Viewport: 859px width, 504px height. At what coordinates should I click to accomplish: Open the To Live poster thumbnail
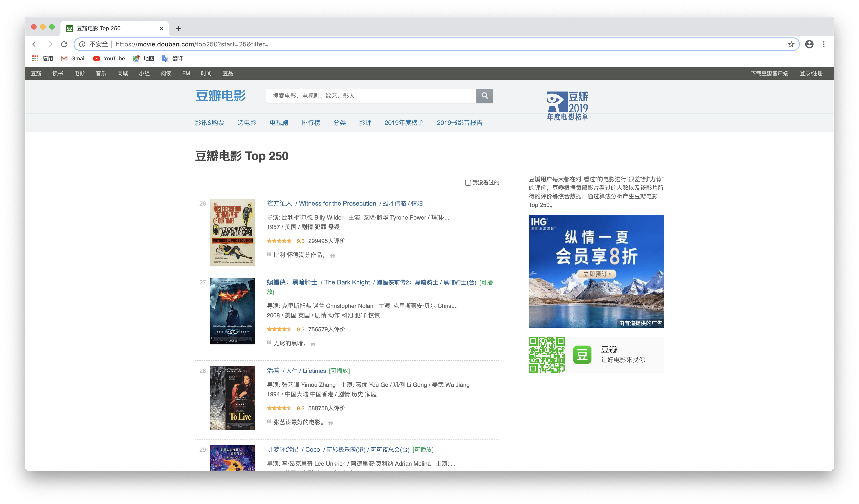[x=233, y=397]
